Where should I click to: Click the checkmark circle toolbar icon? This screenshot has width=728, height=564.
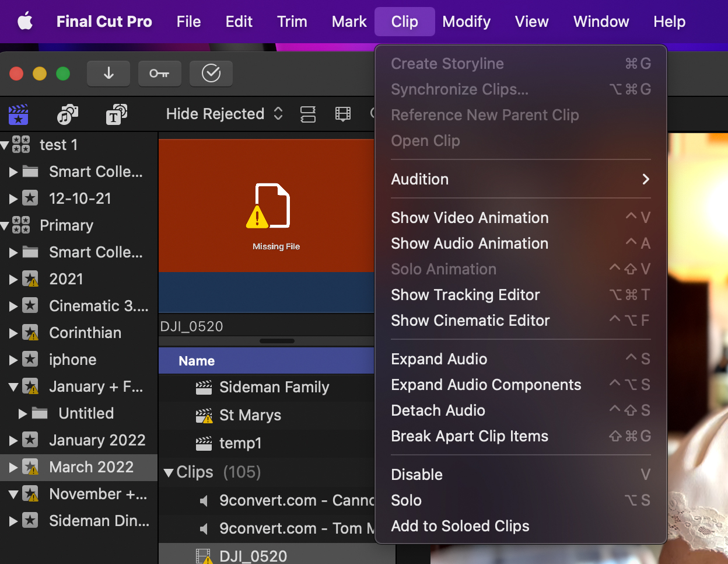[x=211, y=74]
